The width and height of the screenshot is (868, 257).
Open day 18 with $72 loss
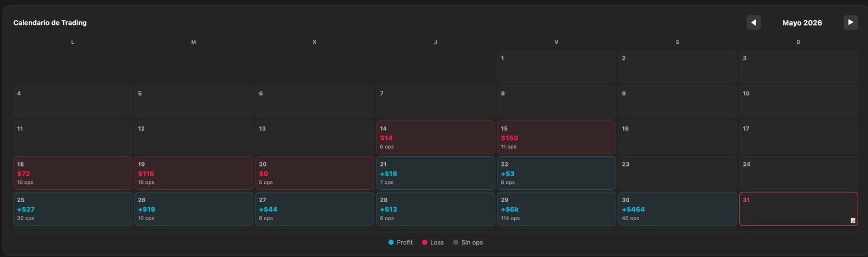pyautogui.click(x=73, y=173)
